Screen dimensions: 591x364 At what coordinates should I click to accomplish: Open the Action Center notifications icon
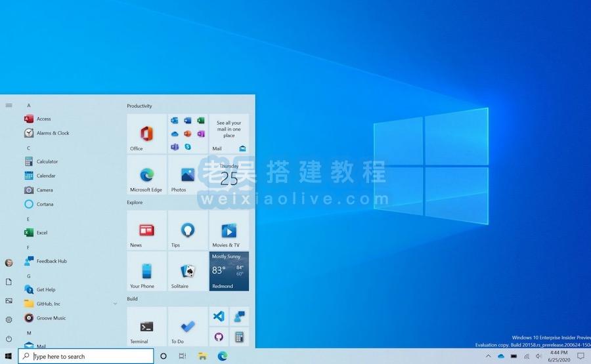coord(581,356)
